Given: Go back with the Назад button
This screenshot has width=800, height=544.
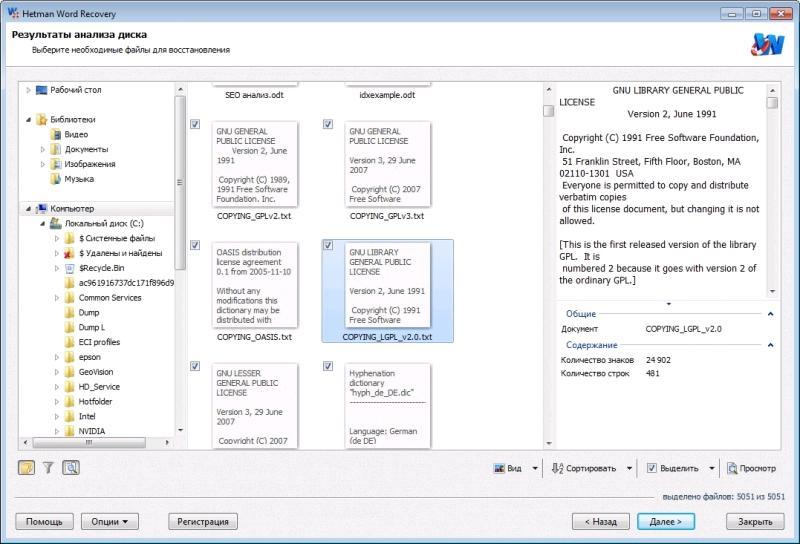Looking at the screenshot, I should click(x=601, y=522).
